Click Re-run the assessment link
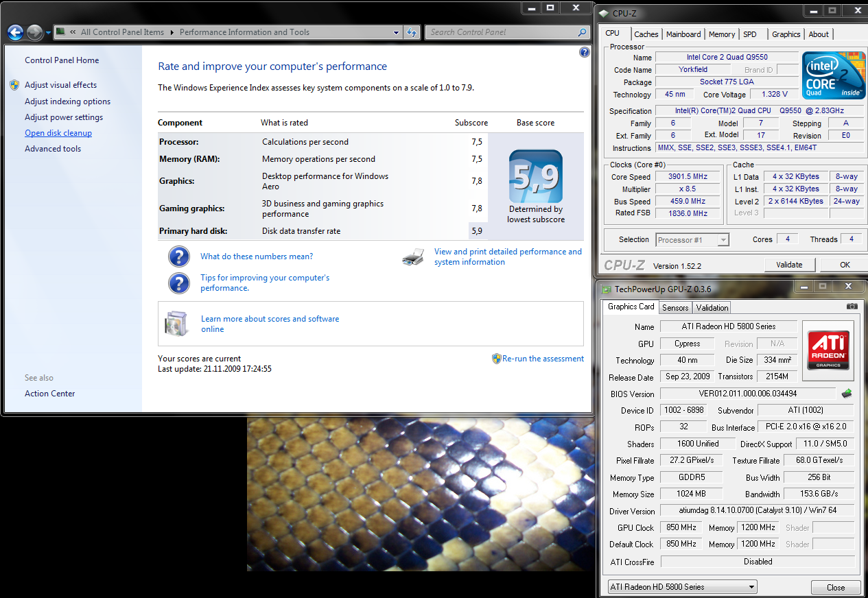 coord(543,359)
